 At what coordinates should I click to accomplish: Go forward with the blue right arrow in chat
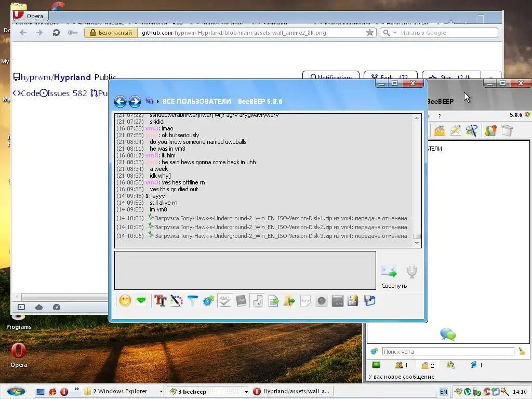[135, 101]
